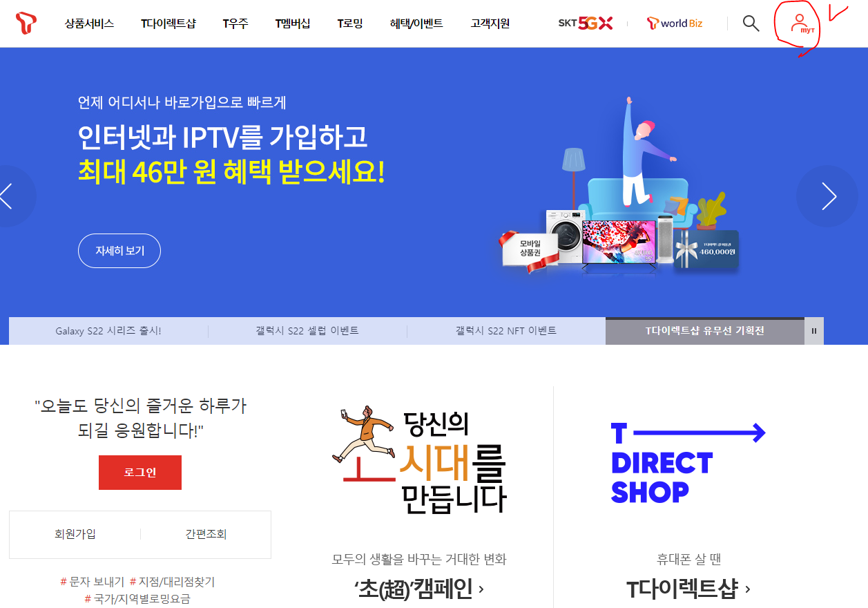Open the 고객지원 menu
This screenshot has height=608, width=868.
pos(490,23)
